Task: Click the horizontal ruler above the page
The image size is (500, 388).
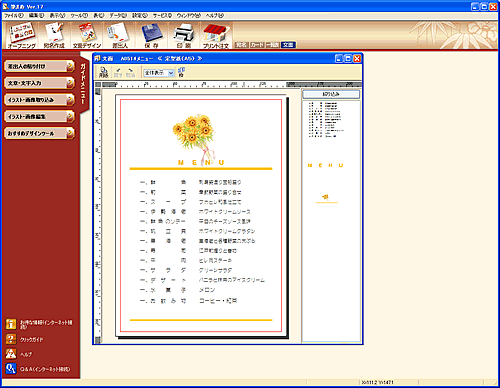Action: [232, 84]
